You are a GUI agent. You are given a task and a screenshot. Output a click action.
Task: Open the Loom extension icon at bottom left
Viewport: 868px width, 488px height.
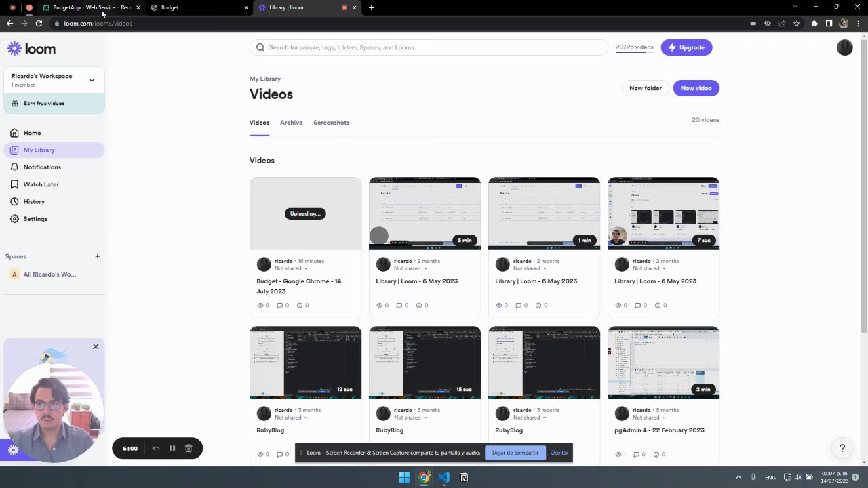[x=13, y=449]
